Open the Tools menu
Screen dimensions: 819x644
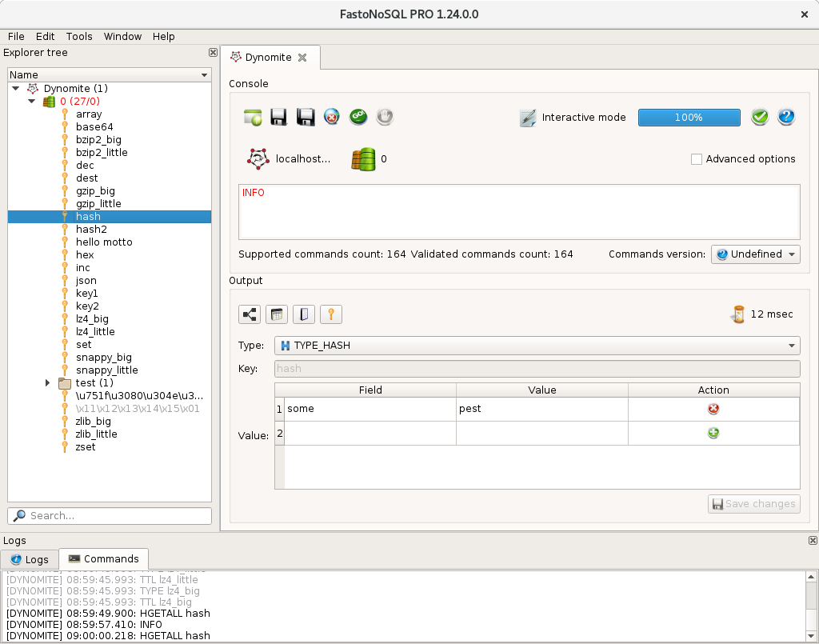click(x=79, y=37)
